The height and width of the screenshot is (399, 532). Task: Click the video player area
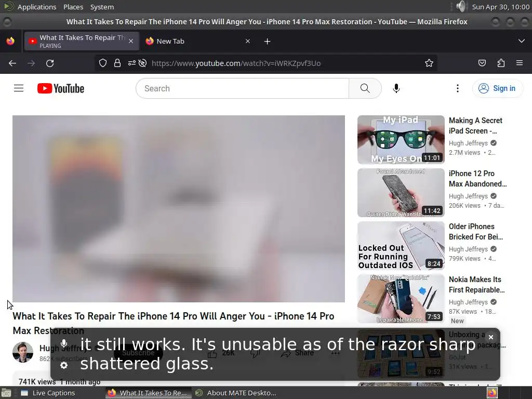pyautogui.click(x=179, y=209)
